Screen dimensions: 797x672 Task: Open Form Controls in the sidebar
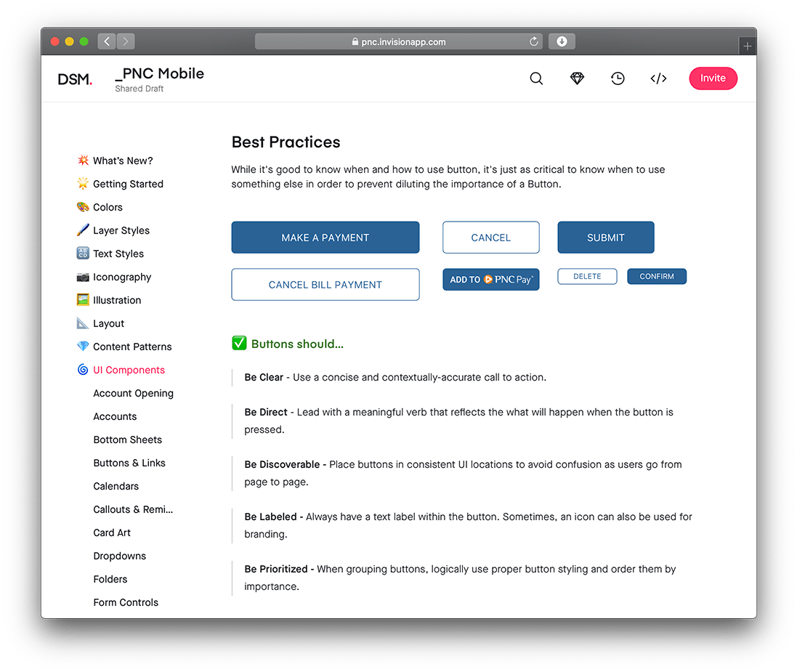pos(126,602)
